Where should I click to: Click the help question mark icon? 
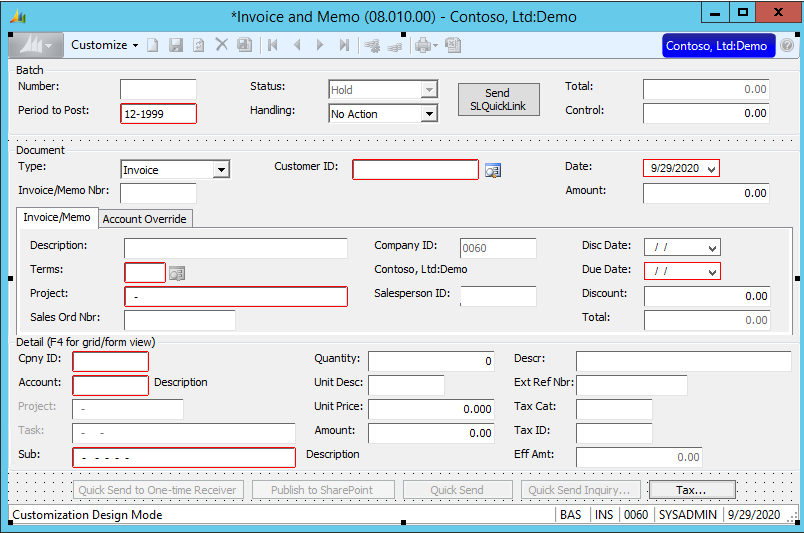point(787,45)
